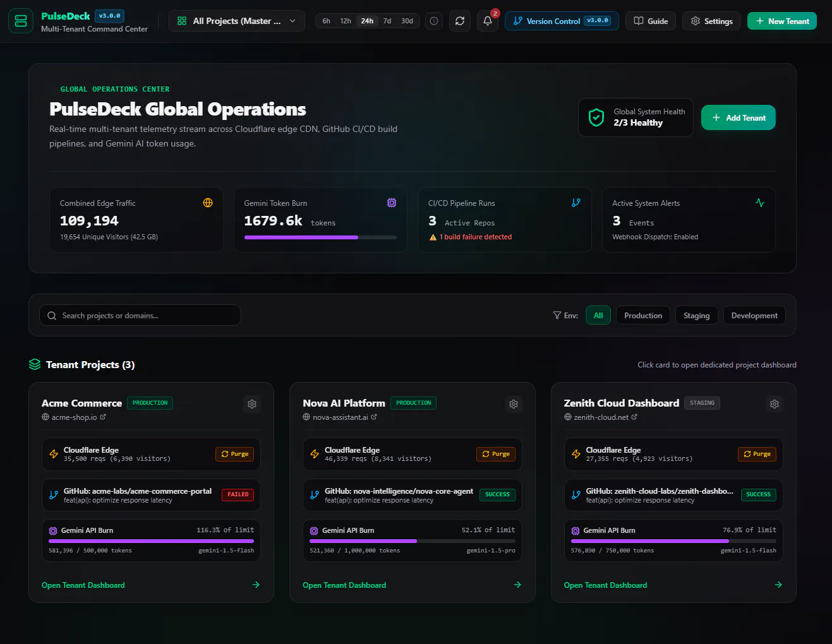This screenshot has height=644, width=832.
Task: Open Version Control panel
Action: (x=562, y=21)
